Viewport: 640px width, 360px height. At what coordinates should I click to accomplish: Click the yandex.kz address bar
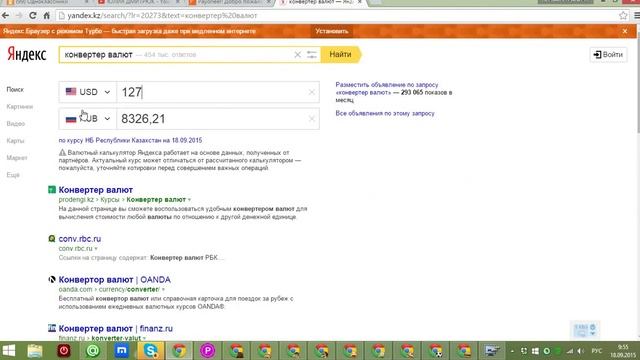339,16
